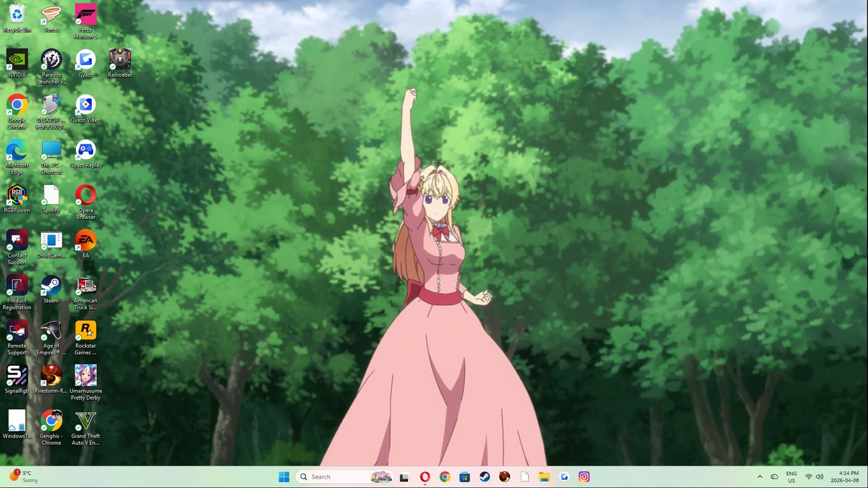The height and width of the screenshot is (488, 868).
Task: Launch Forza Horizon 5 desktop shortcut
Action: point(86,16)
